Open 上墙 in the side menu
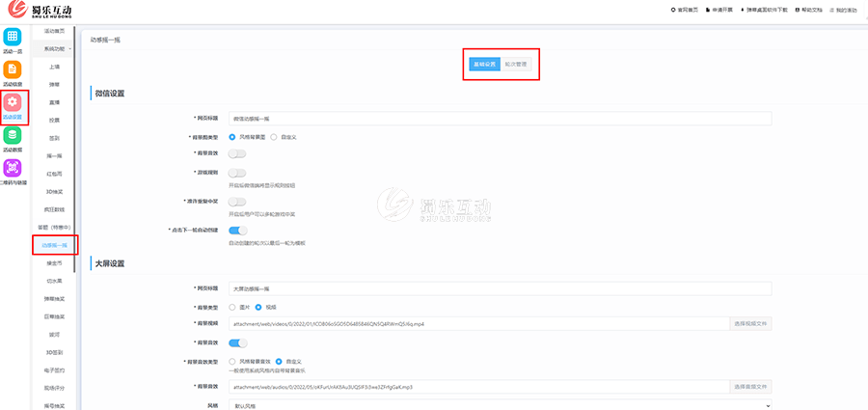Image resolution: width=868 pixels, height=410 pixels. [54, 67]
